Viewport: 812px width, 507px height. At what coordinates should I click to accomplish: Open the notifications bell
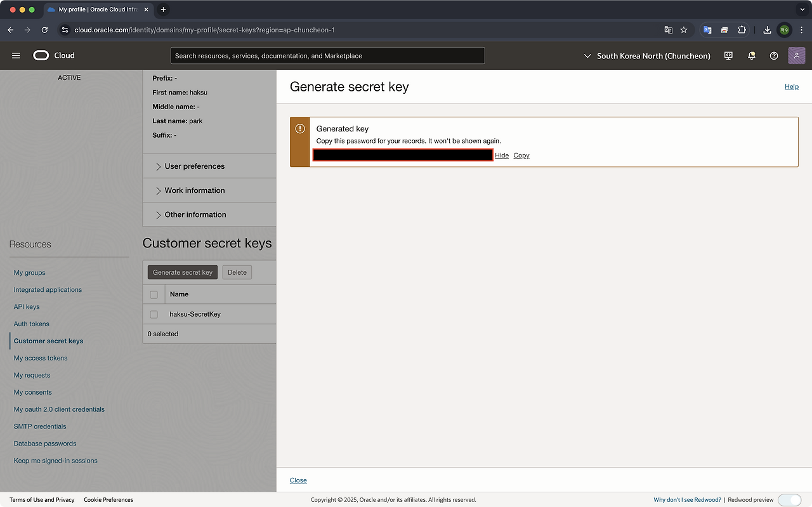coord(752,56)
